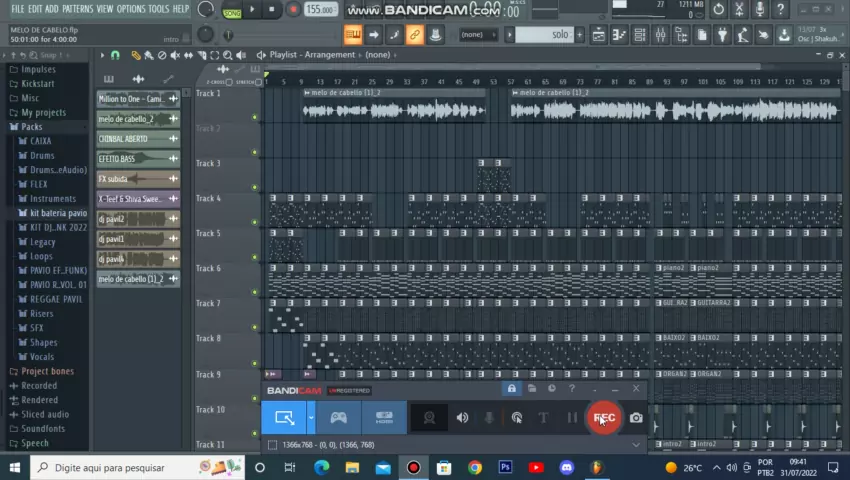Select Bandicam game recording mode
850x480 pixels.
click(339, 418)
